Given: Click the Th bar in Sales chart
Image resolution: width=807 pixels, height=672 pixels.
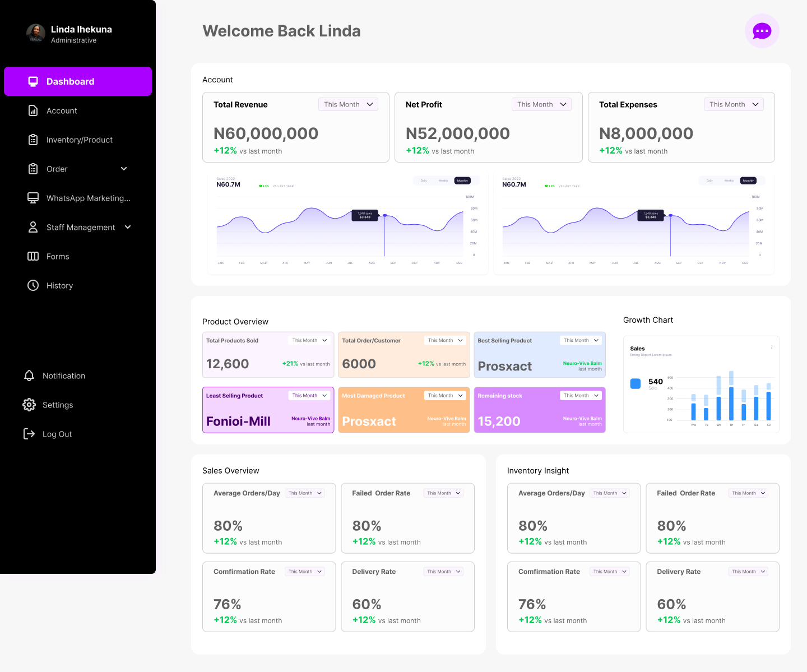Looking at the screenshot, I should click(731, 396).
